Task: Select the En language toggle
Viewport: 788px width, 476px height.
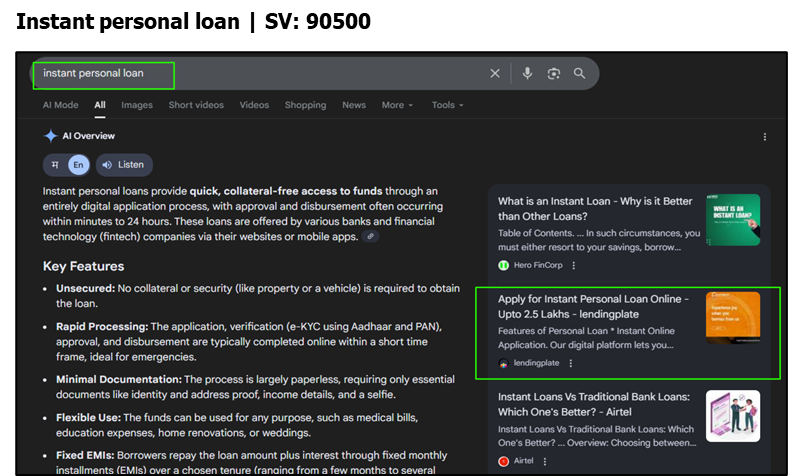Action: tap(78, 165)
